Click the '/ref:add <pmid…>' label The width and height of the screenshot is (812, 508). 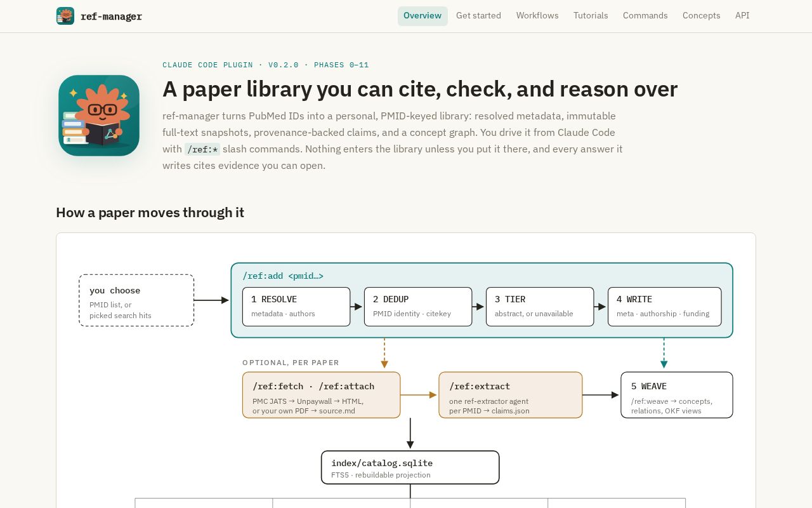[x=283, y=276]
